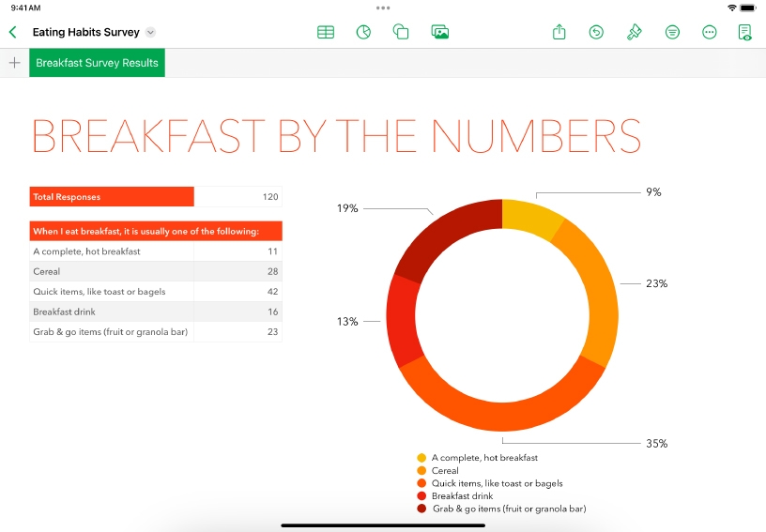Open the multitasking three-dot control at top
The width and height of the screenshot is (766, 532).
(x=383, y=8)
